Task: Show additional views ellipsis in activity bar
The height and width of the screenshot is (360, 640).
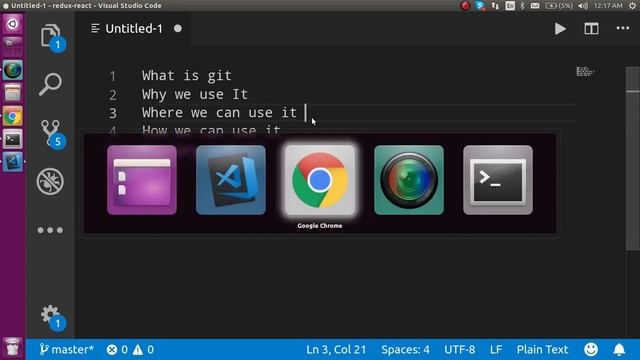Action: pos(50,230)
